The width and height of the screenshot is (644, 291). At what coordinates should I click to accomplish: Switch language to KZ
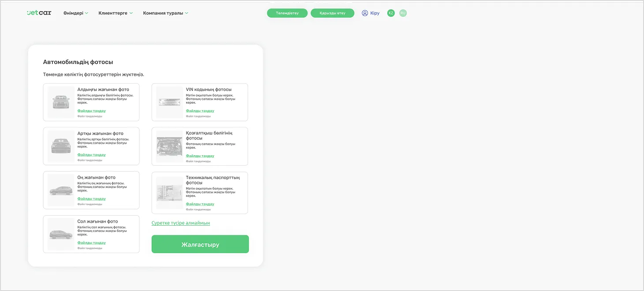tap(391, 13)
